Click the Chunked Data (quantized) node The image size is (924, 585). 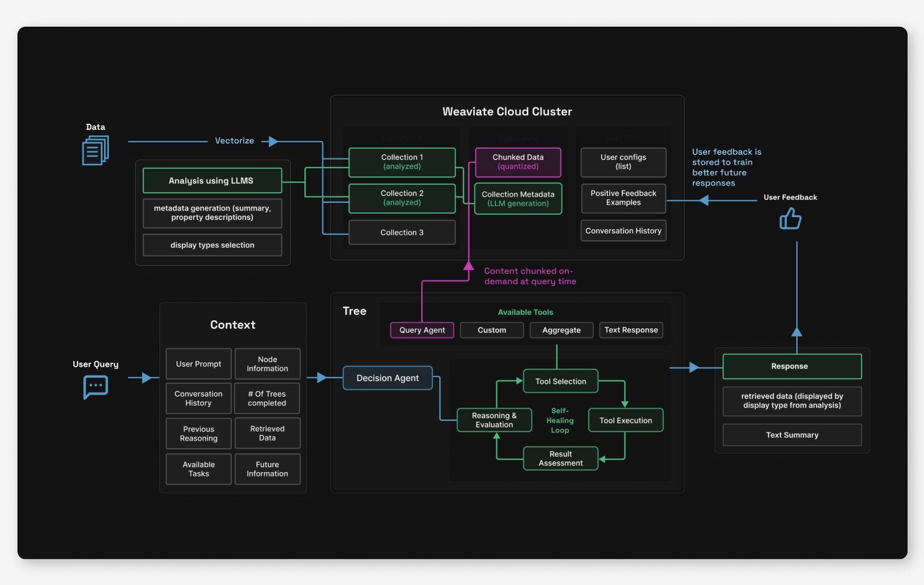click(x=518, y=162)
